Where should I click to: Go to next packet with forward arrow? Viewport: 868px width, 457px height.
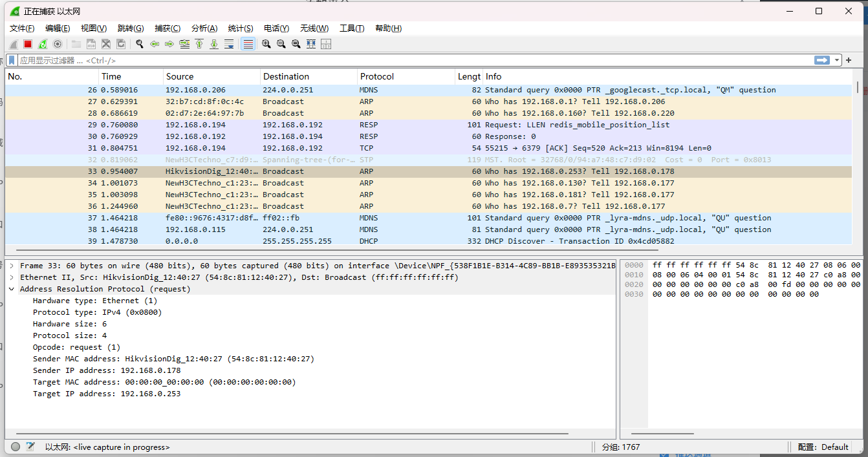(x=169, y=44)
